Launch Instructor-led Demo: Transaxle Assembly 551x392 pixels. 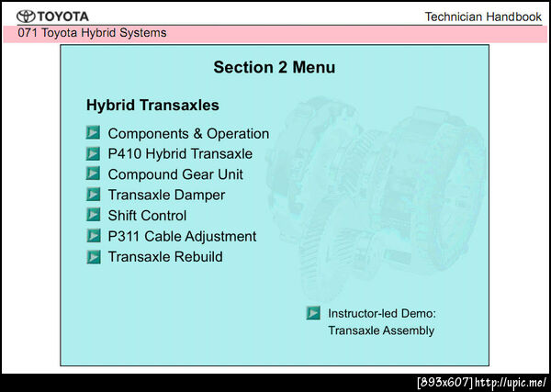point(382,321)
